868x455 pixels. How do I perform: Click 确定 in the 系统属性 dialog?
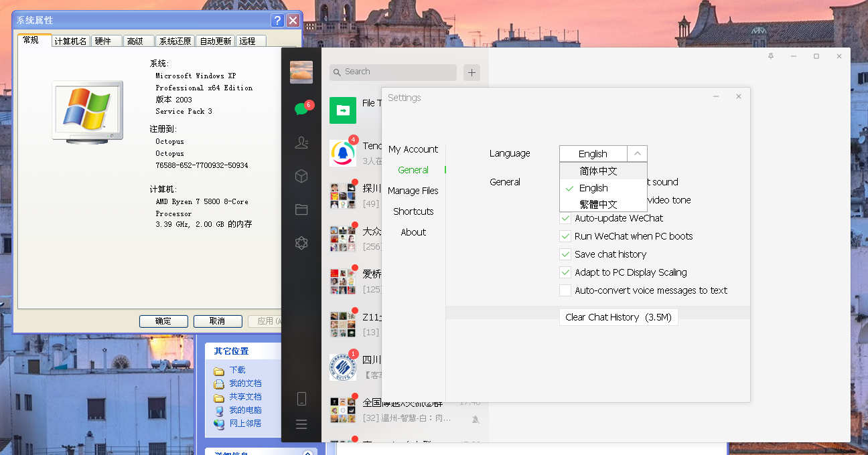tap(163, 321)
